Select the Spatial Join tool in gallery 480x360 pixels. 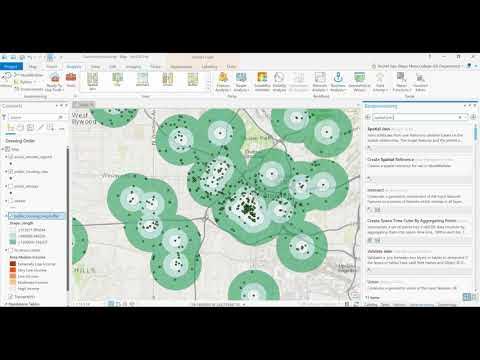point(92,81)
